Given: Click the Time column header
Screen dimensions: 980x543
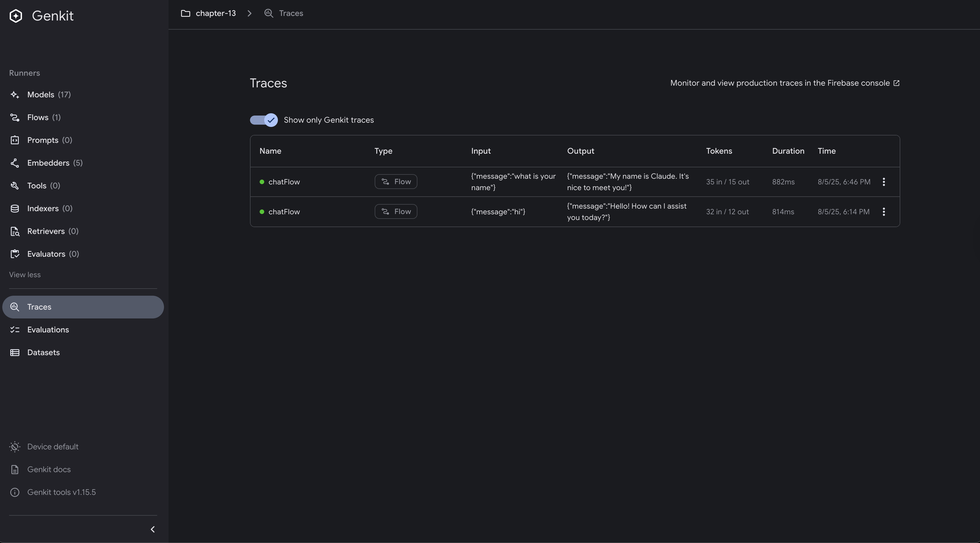Looking at the screenshot, I should [827, 151].
